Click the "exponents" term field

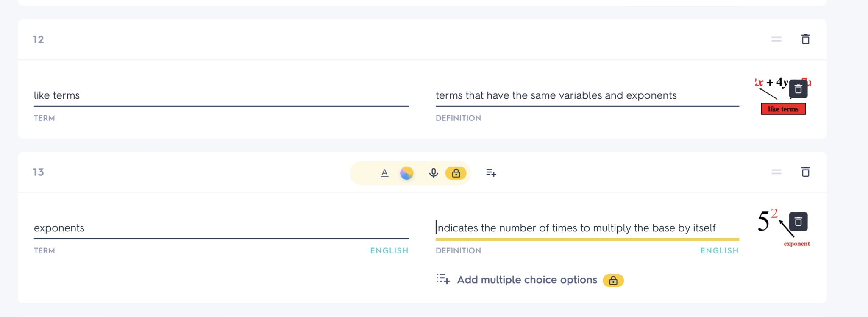tap(221, 228)
